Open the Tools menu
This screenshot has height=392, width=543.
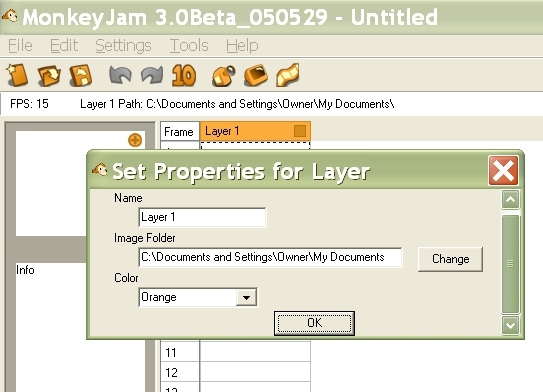pos(189,45)
